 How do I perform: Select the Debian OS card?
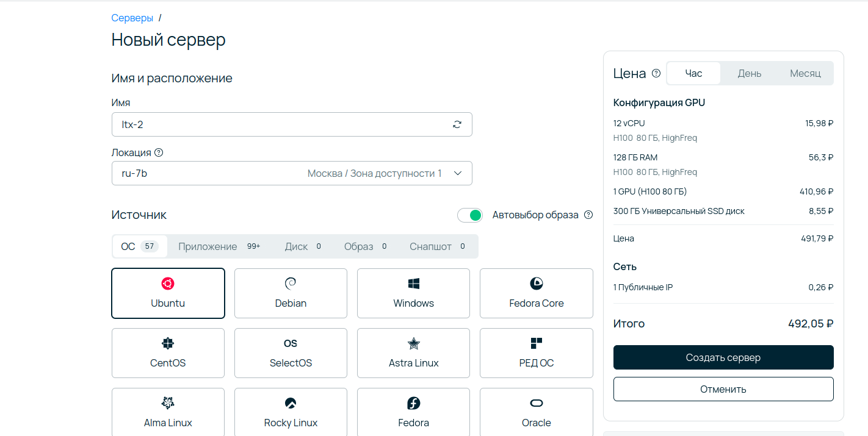(x=291, y=293)
